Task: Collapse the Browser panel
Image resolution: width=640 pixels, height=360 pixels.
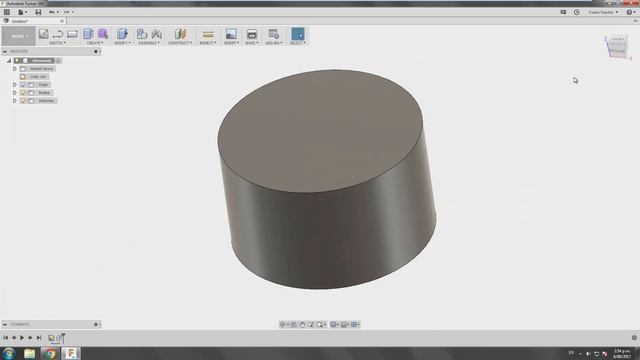Action: (x=5, y=51)
